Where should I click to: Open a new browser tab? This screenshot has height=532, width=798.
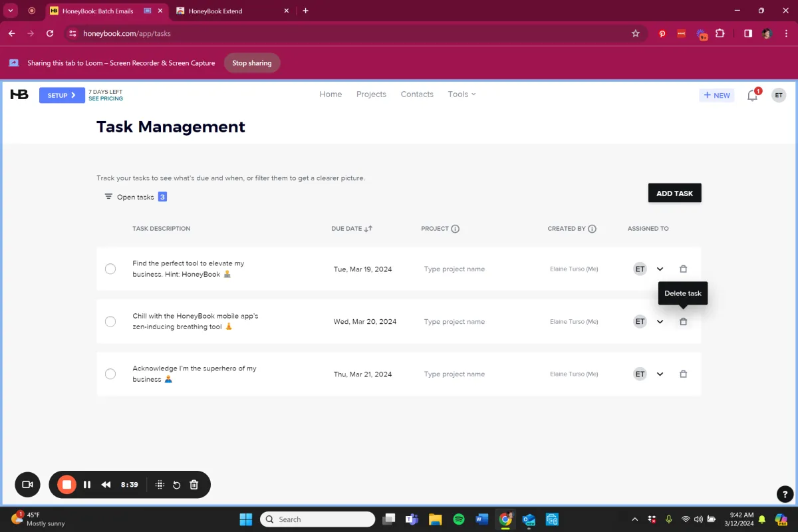[305, 11]
